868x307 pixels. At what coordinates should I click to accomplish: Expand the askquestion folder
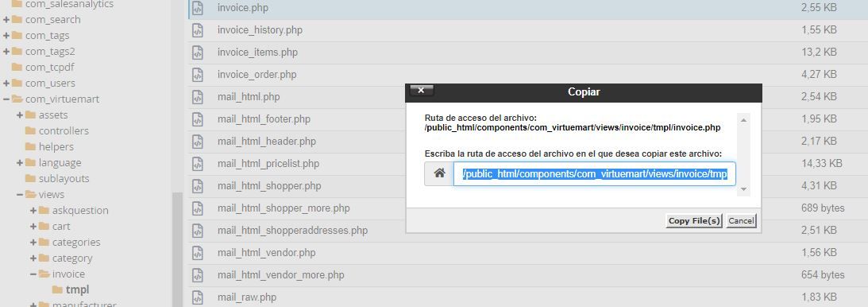(x=33, y=211)
